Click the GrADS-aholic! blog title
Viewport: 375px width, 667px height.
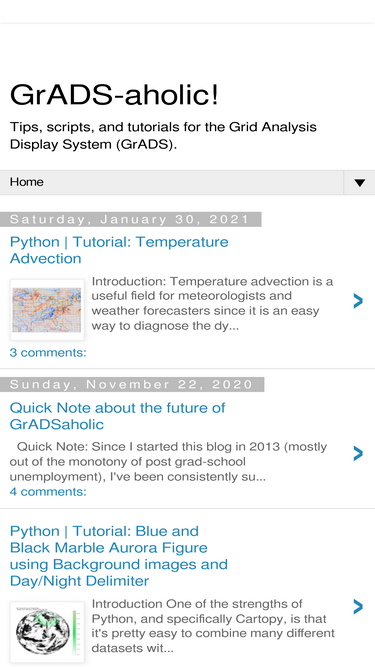(114, 94)
